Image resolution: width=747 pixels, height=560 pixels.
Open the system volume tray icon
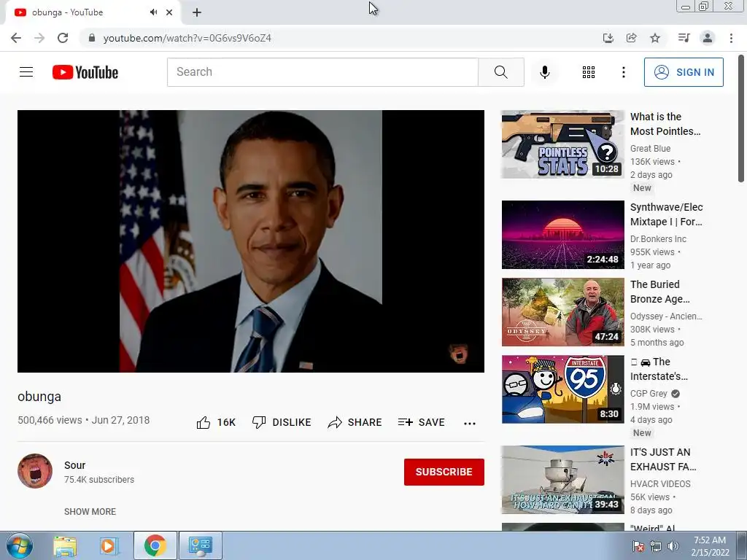pos(673,546)
